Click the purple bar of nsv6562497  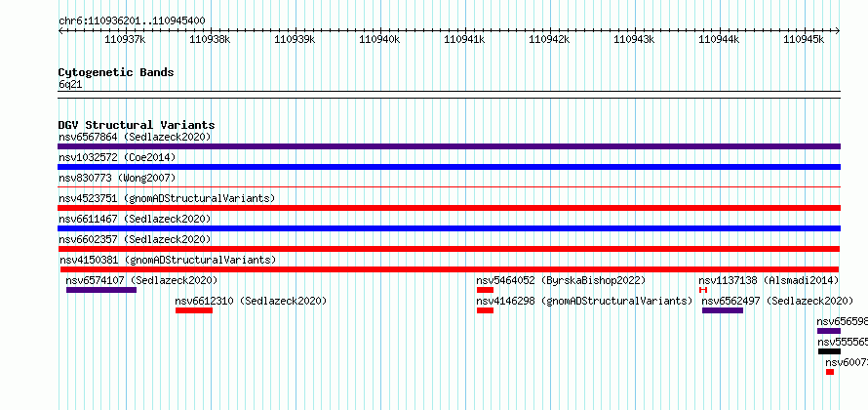pyautogui.click(x=723, y=310)
